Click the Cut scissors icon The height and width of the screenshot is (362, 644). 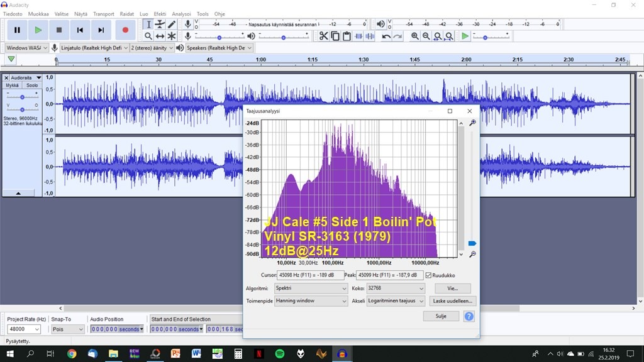[324, 36]
